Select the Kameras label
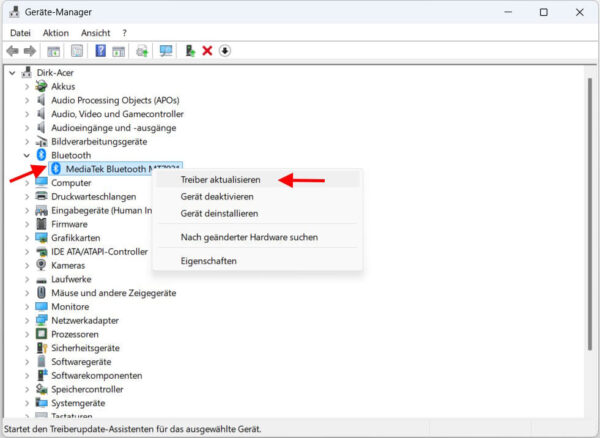This screenshot has width=600, height=438. coord(68,265)
